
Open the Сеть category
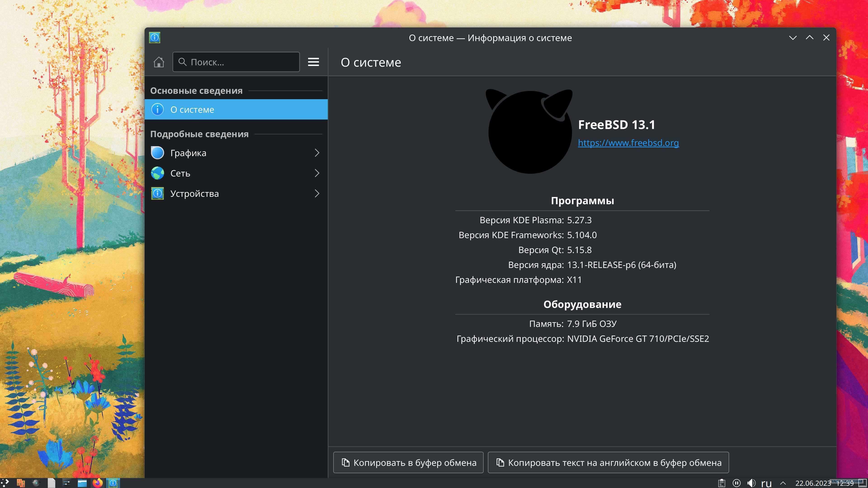click(x=236, y=173)
